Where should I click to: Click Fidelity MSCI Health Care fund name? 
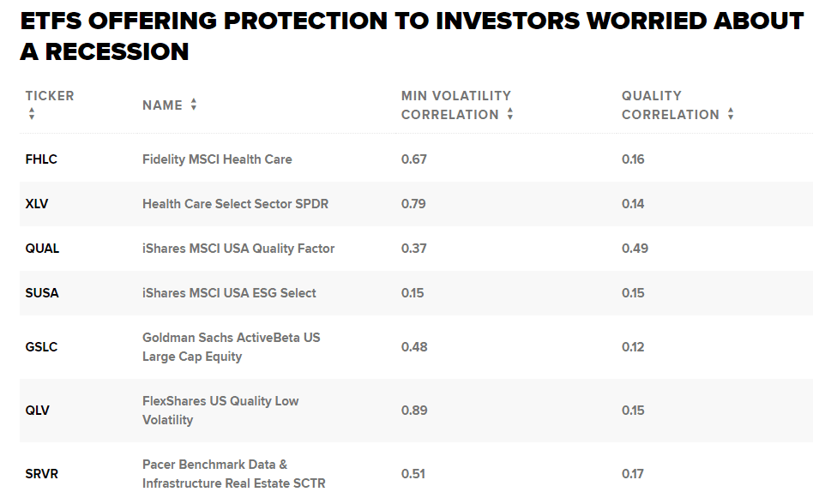click(217, 159)
